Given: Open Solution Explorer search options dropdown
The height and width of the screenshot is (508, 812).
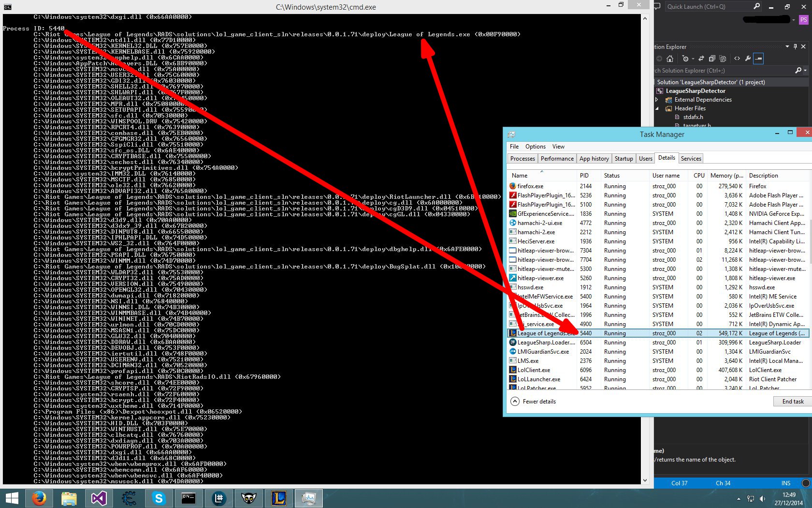Looking at the screenshot, I should click(805, 71).
